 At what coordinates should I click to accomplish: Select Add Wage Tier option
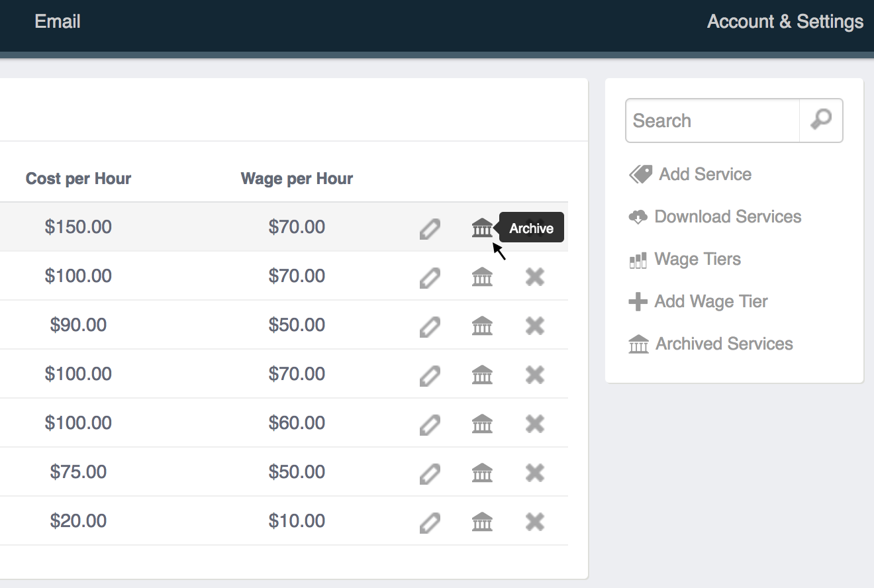[x=710, y=301]
